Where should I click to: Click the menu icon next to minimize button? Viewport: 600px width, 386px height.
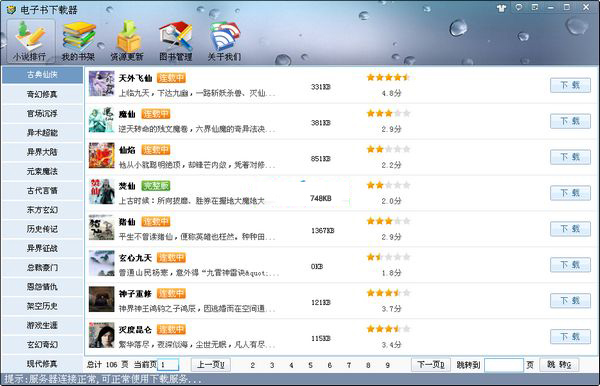tap(535, 7)
